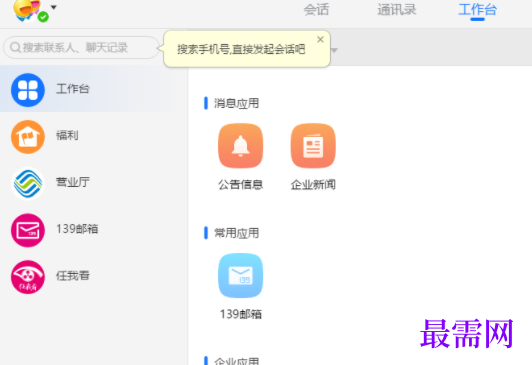The height and width of the screenshot is (365, 532).
Task: Switch to the 通讯录 tab
Action: pyautogui.click(x=397, y=10)
